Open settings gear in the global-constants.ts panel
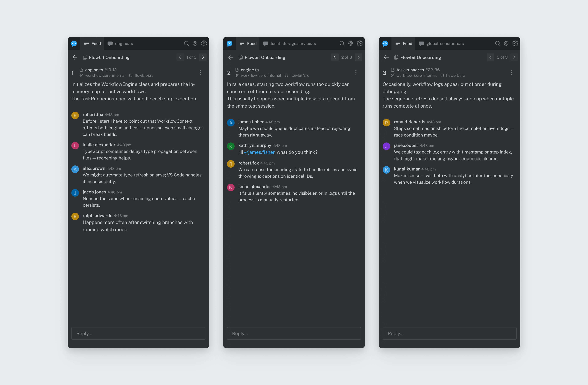Viewport: 588px width, 385px height. pyautogui.click(x=515, y=44)
